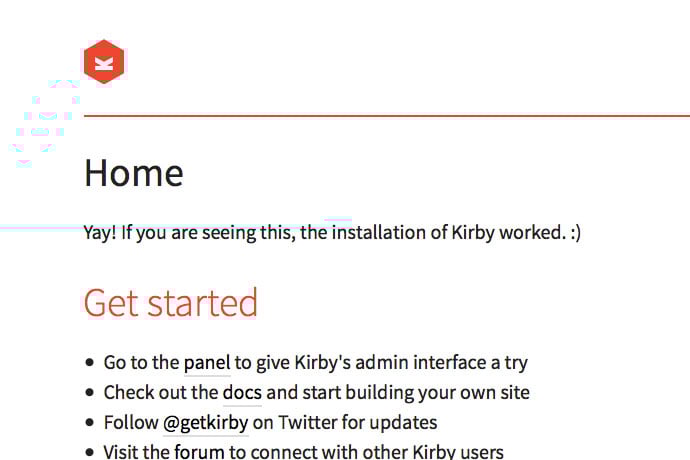Click the Get started heading
This screenshot has width=690, height=460.
171,303
